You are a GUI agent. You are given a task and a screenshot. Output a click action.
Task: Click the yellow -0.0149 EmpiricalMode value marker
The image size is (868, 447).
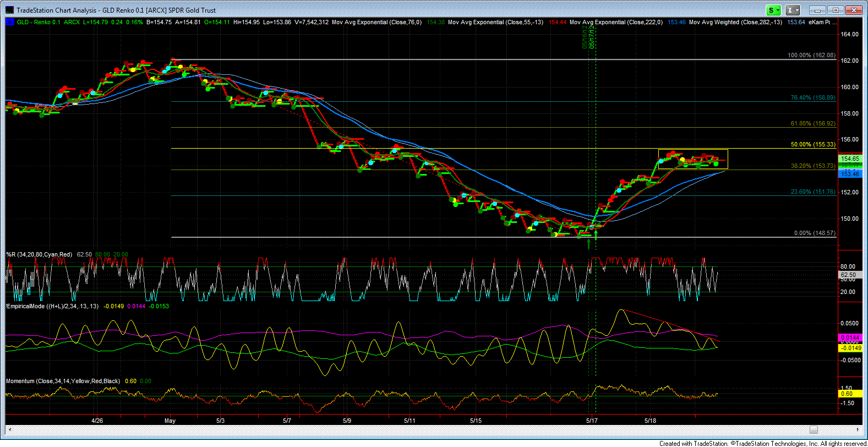click(850, 348)
